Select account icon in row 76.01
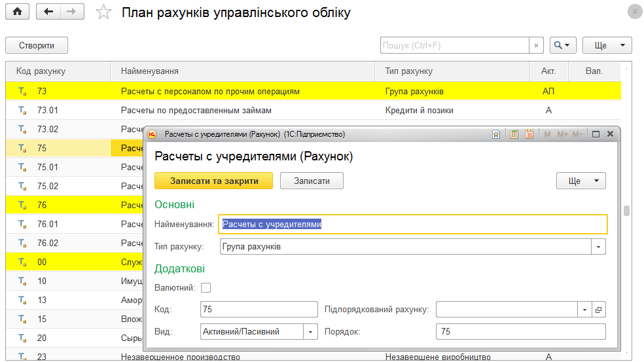Screen dimensions: 644x362 pyautogui.click(x=22, y=224)
